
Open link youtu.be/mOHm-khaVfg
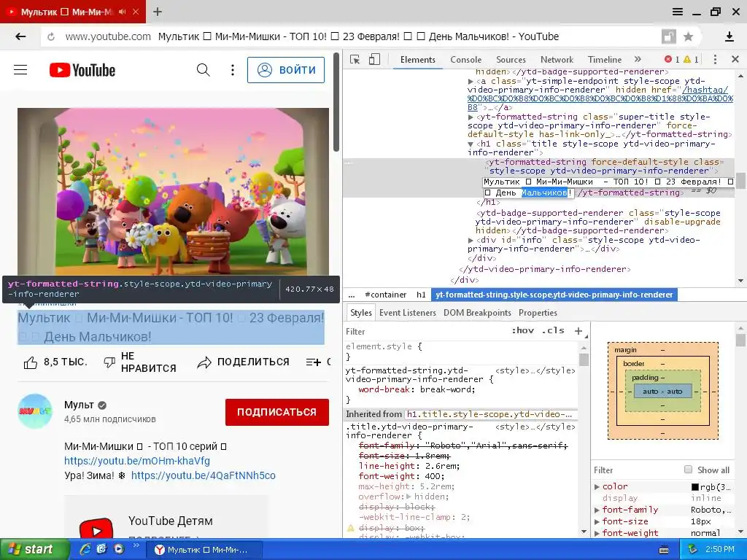click(137, 461)
